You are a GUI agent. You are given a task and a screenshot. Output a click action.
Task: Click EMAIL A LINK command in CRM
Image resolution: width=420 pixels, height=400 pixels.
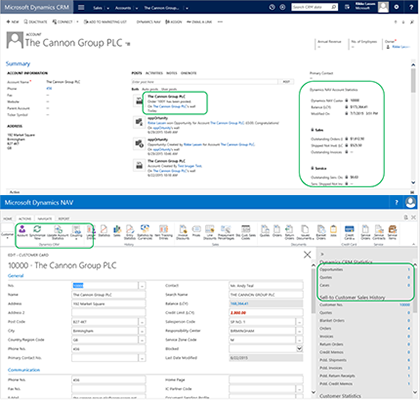(199, 22)
